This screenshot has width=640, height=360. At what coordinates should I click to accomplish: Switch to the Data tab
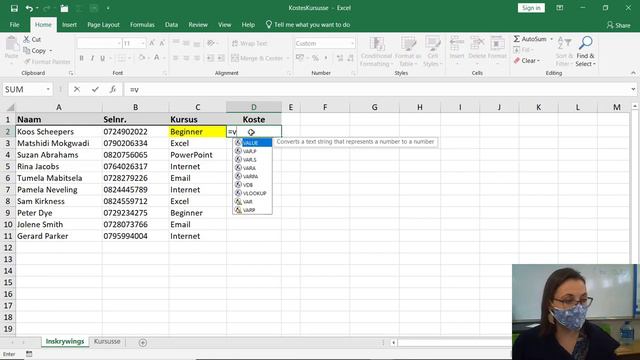171,25
